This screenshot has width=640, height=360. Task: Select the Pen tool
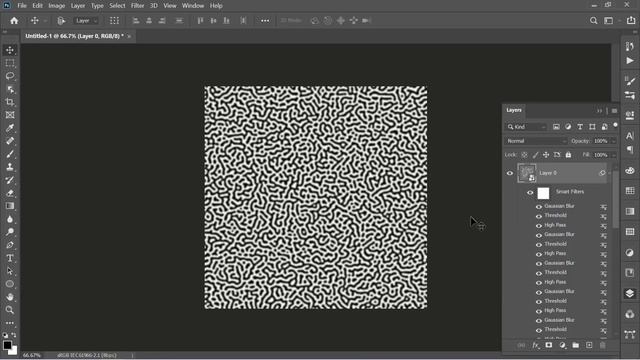10,245
